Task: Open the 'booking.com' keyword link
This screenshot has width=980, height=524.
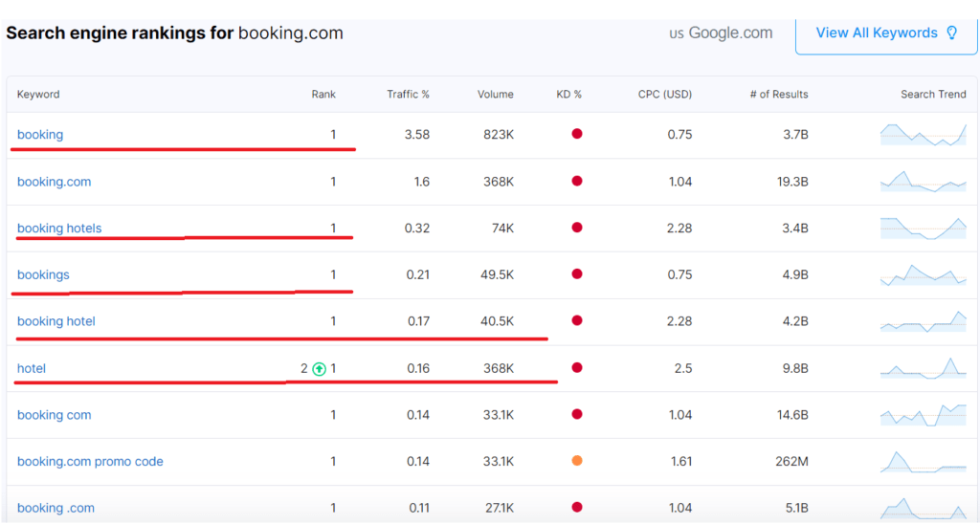Action: [x=55, y=182]
